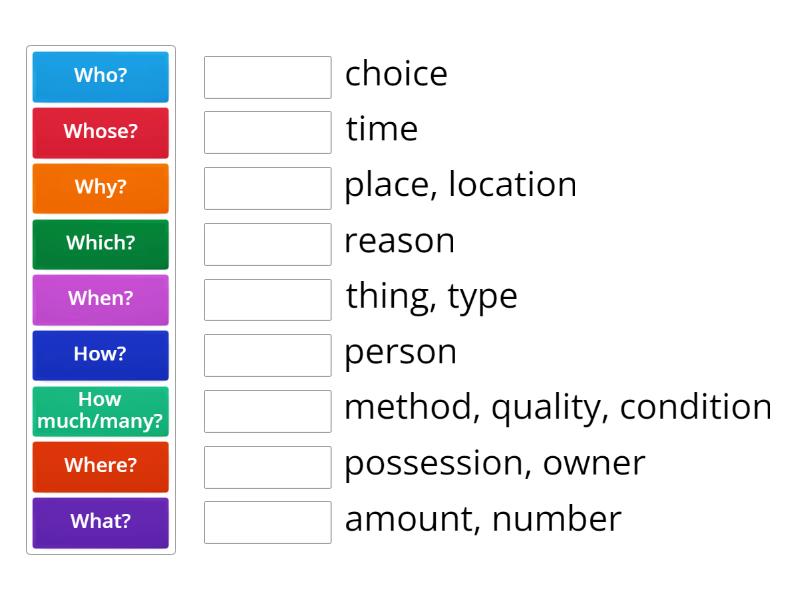Click the box for method, quality, condition

(268, 411)
